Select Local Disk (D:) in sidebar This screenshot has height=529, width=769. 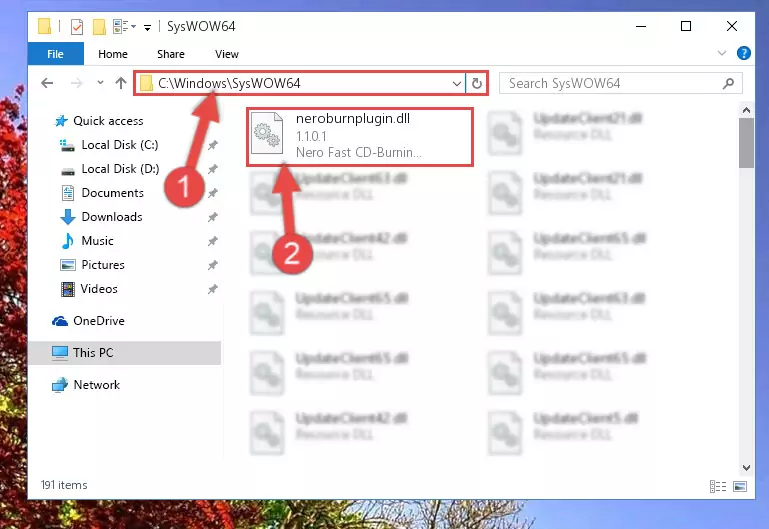[109, 169]
